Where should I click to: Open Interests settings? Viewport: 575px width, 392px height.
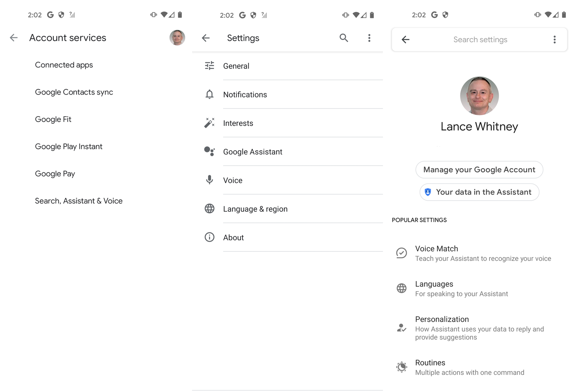coord(287,123)
